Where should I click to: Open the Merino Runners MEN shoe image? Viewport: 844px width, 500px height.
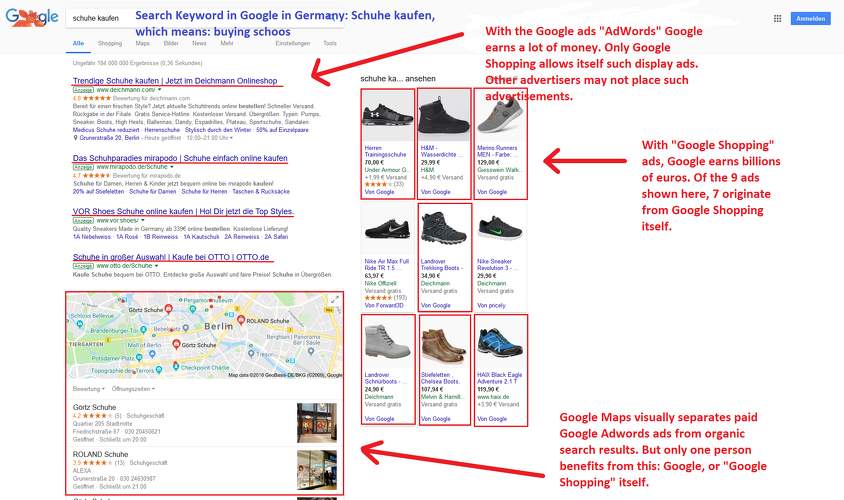pyautogui.click(x=500, y=115)
